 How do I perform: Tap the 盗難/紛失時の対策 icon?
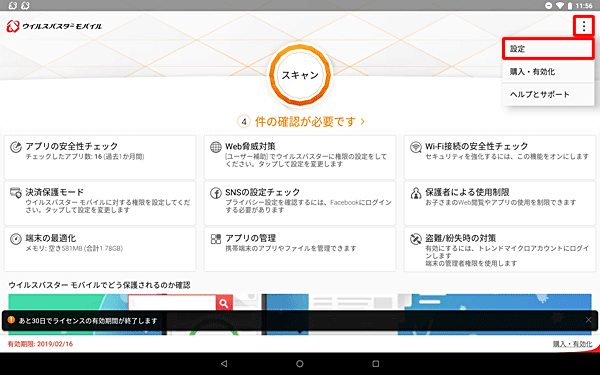416,239
